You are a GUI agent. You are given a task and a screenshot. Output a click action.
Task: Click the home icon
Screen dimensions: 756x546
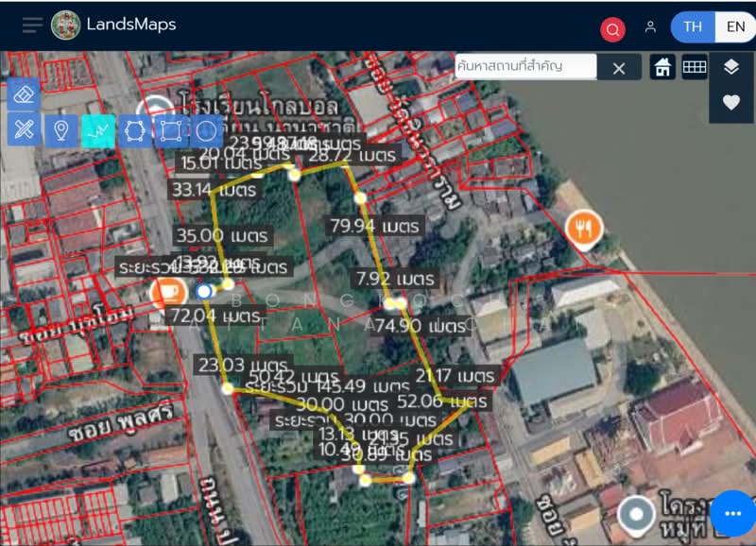662,67
